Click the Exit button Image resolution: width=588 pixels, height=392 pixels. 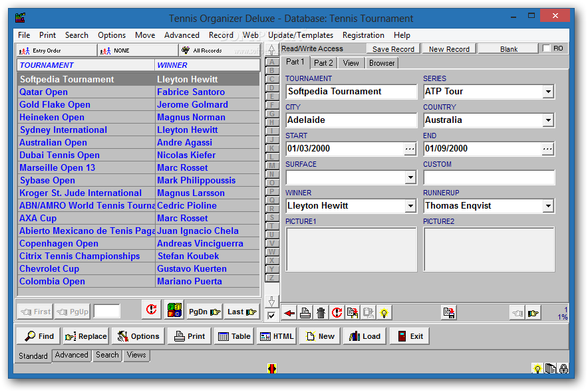(x=410, y=336)
